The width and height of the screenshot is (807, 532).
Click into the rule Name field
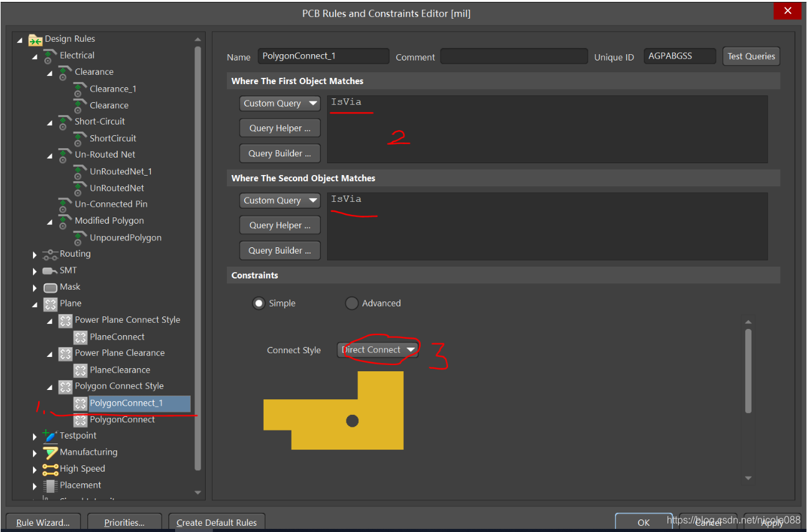[x=323, y=57]
